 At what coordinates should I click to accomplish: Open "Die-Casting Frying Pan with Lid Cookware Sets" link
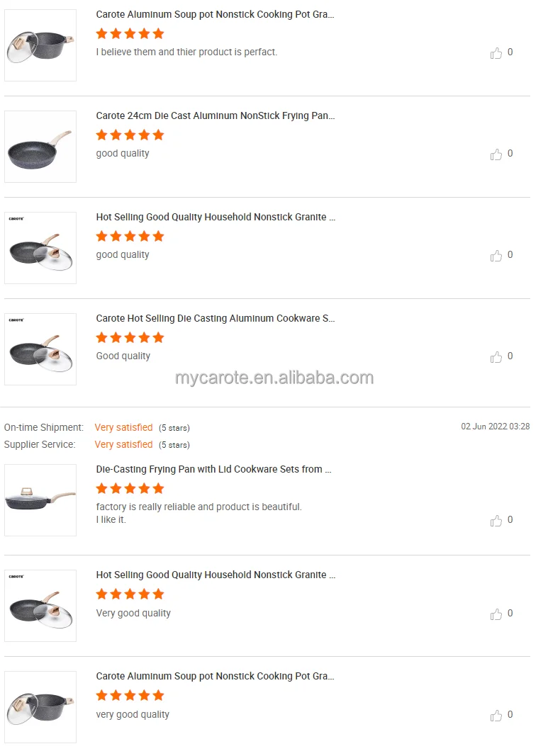click(213, 469)
